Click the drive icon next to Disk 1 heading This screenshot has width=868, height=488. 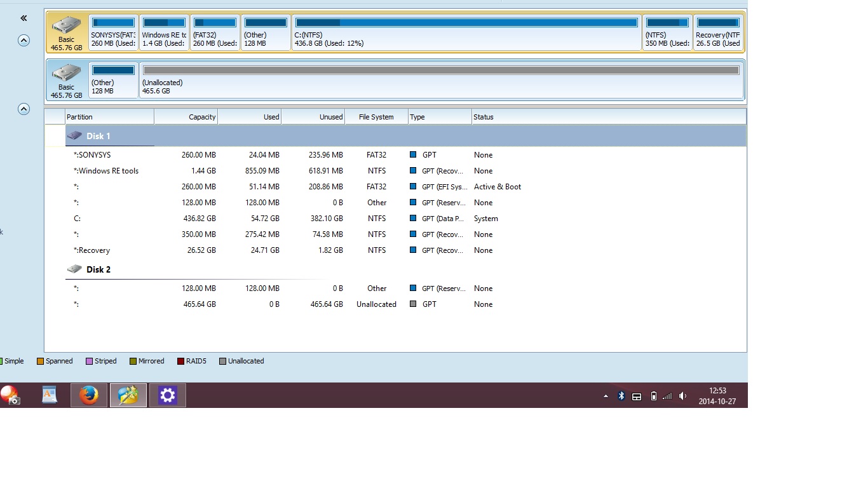pyautogui.click(x=75, y=136)
